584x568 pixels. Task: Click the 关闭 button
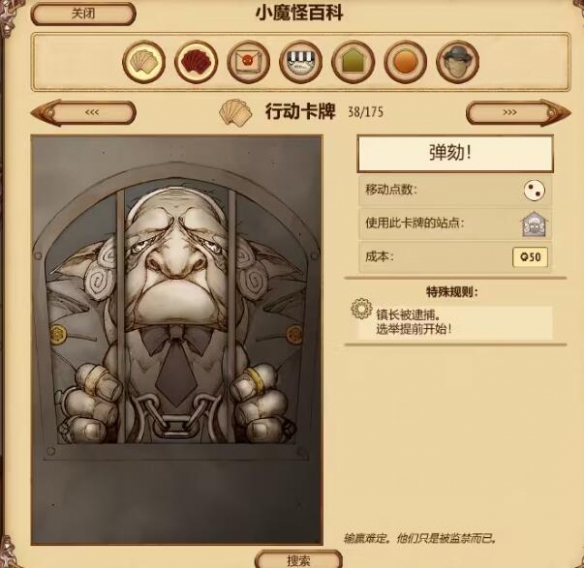(x=83, y=14)
